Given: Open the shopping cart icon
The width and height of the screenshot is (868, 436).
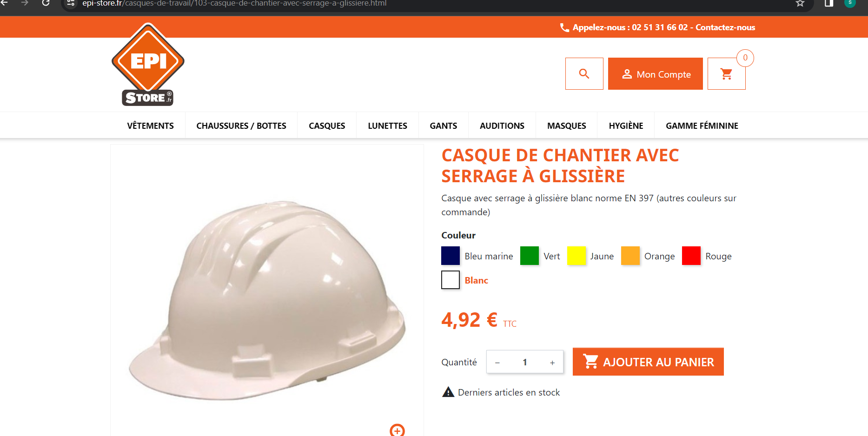Looking at the screenshot, I should (726, 73).
